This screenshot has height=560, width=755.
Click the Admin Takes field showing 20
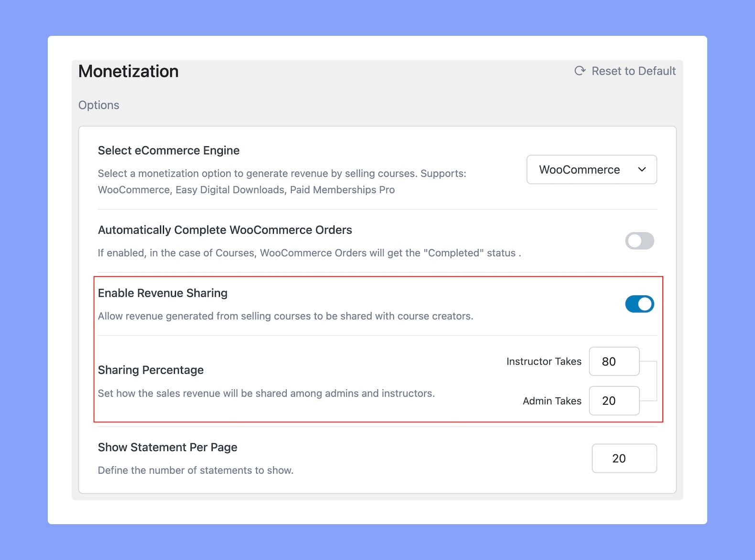click(x=614, y=400)
